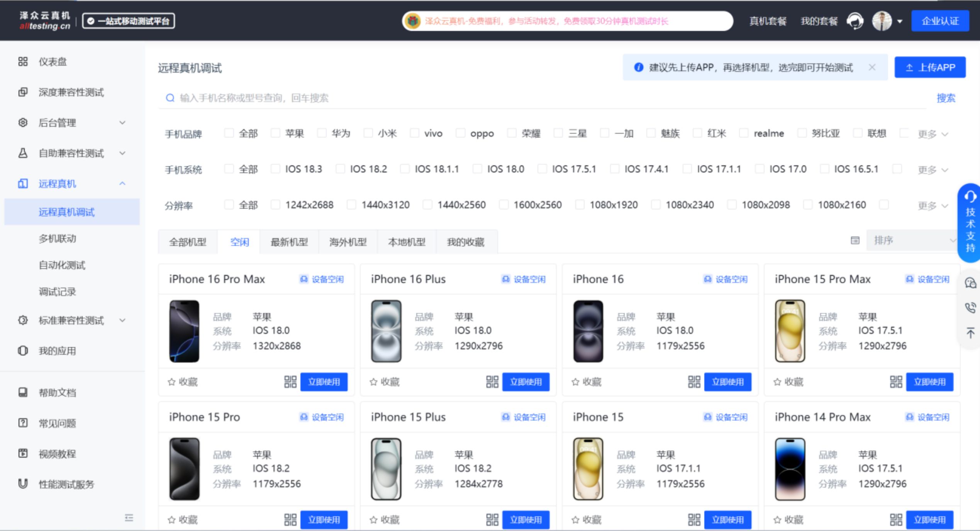Click QR code icon on iPhone 15 Pro Max card
This screenshot has height=531, width=980.
pyautogui.click(x=896, y=382)
